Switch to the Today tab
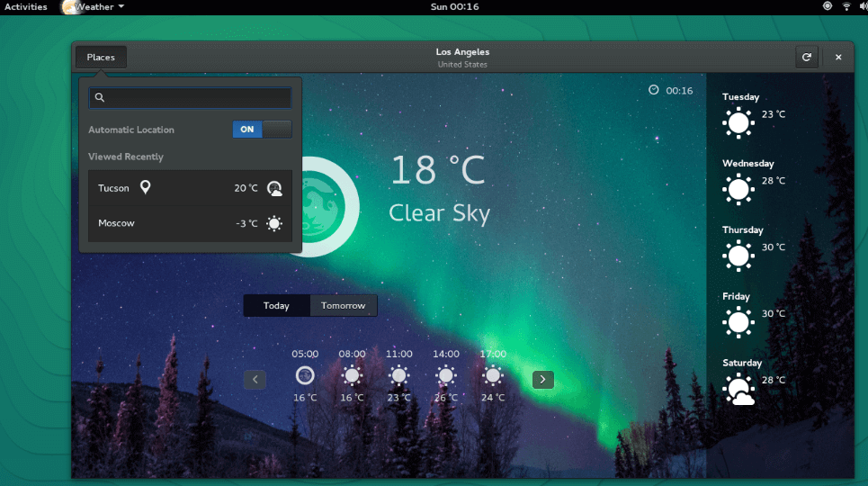868x486 pixels. (x=276, y=305)
